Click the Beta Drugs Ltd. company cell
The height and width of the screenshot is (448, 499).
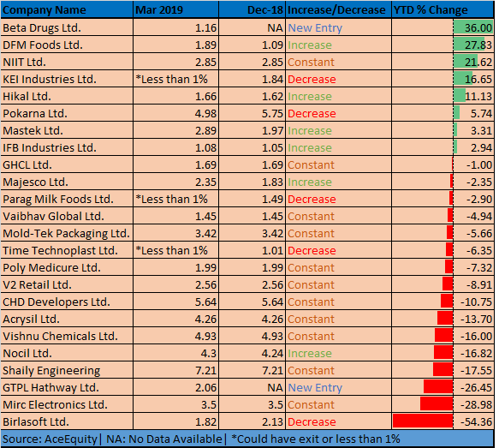(67, 27)
